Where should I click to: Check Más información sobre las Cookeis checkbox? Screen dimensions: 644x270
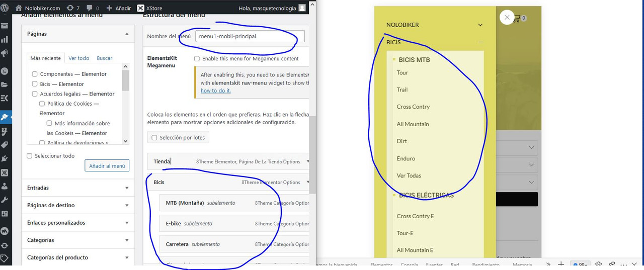point(49,123)
